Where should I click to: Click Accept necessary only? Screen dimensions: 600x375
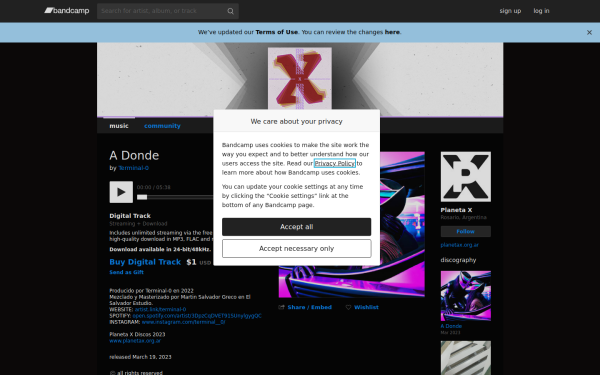(297, 248)
